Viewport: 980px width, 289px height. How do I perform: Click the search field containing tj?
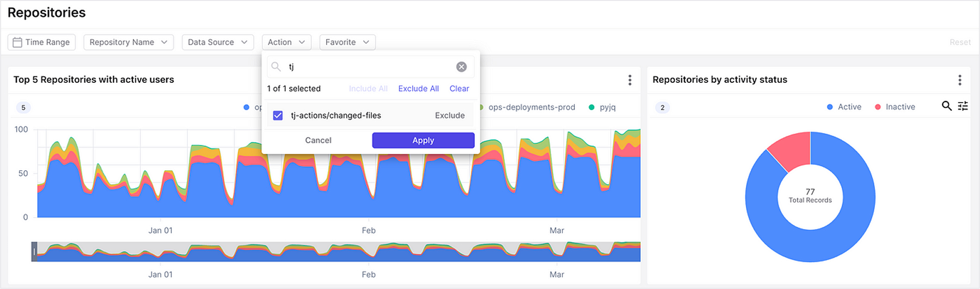click(x=370, y=67)
